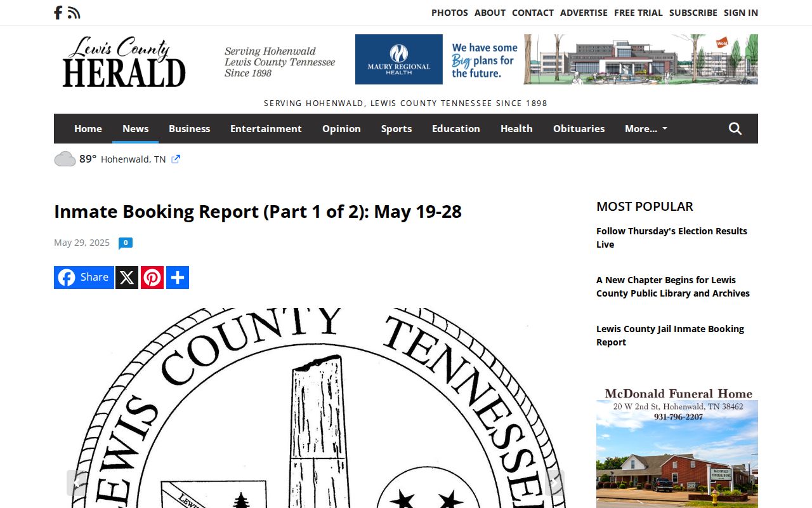
Task: Open the SUBSCRIBE link
Action: (x=693, y=13)
